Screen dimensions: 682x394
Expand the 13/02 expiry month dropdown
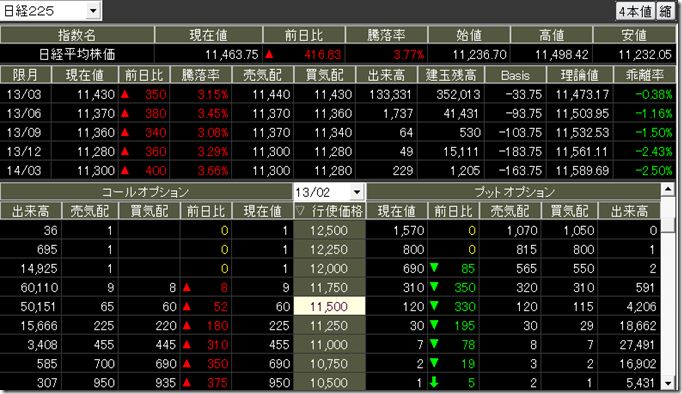(357, 192)
